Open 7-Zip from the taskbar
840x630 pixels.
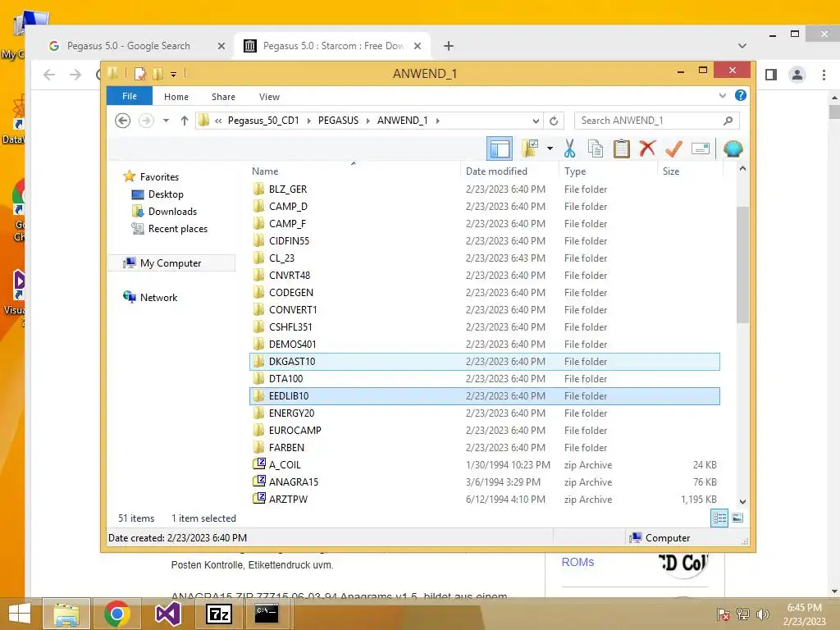[x=218, y=614]
